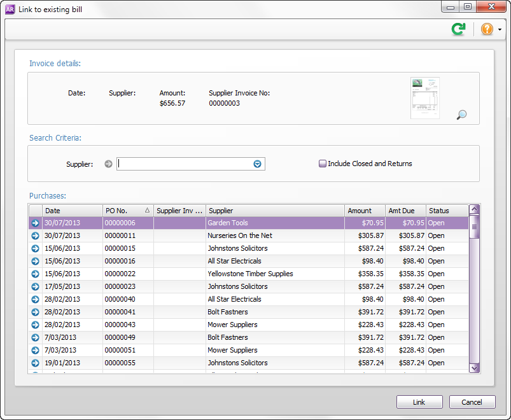Click in the Supplier search text field
The width and height of the screenshot is (511, 420).
point(185,164)
